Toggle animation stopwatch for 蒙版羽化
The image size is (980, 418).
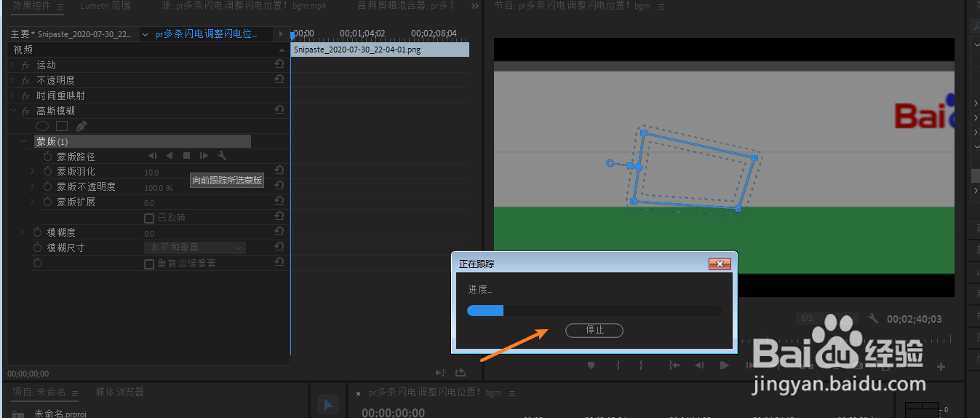click(x=47, y=172)
